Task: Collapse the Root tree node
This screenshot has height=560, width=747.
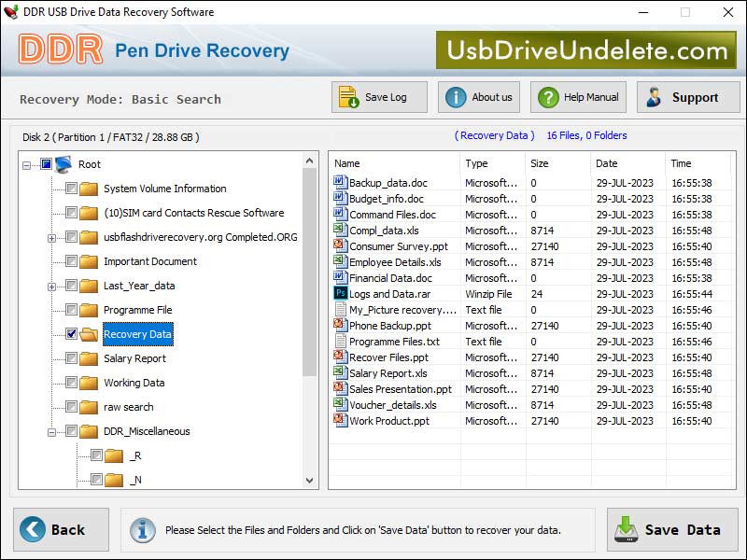Action: pos(27,166)
